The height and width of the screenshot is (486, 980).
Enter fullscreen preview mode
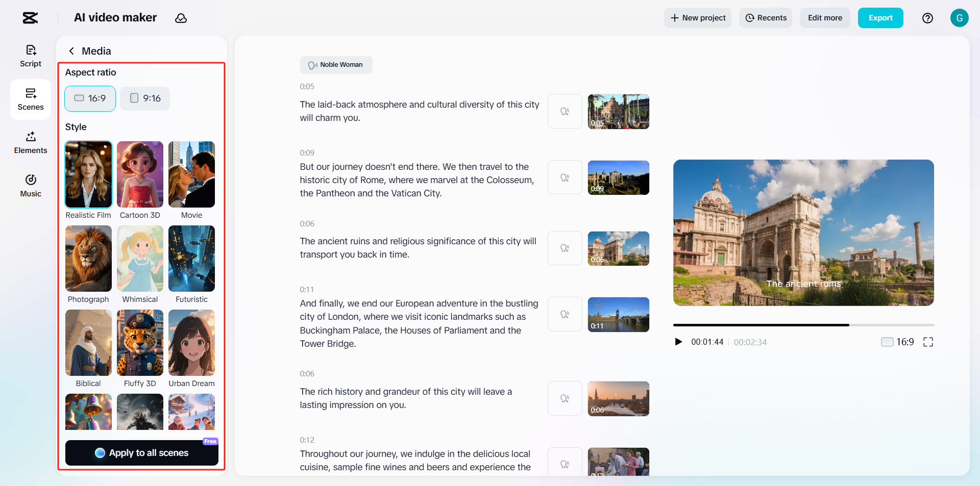tap(928, 342)
